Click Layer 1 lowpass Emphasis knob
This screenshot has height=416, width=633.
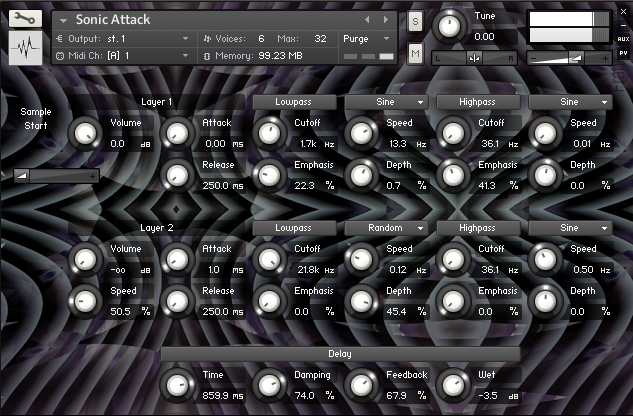pyautogui.click(x=269, y=176)
